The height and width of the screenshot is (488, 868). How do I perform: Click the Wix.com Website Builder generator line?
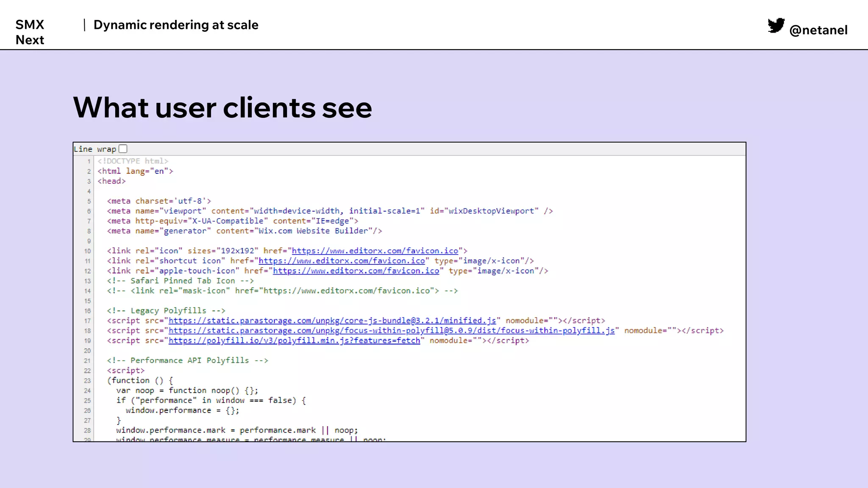(245, 231)
